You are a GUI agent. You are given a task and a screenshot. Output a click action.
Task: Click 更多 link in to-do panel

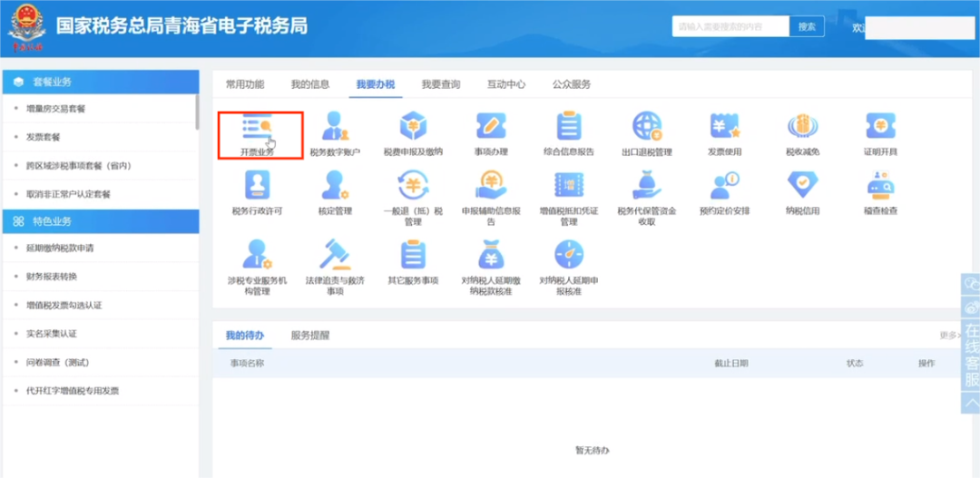pos(948,336)
